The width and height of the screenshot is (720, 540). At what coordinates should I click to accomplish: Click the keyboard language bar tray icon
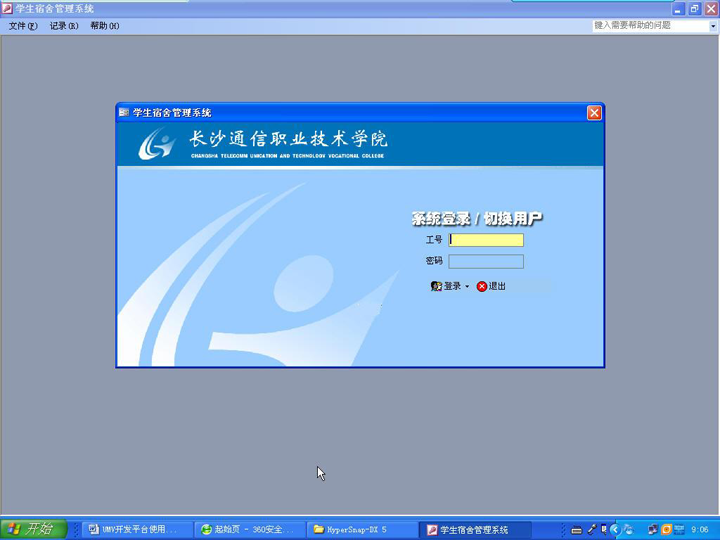576,530
